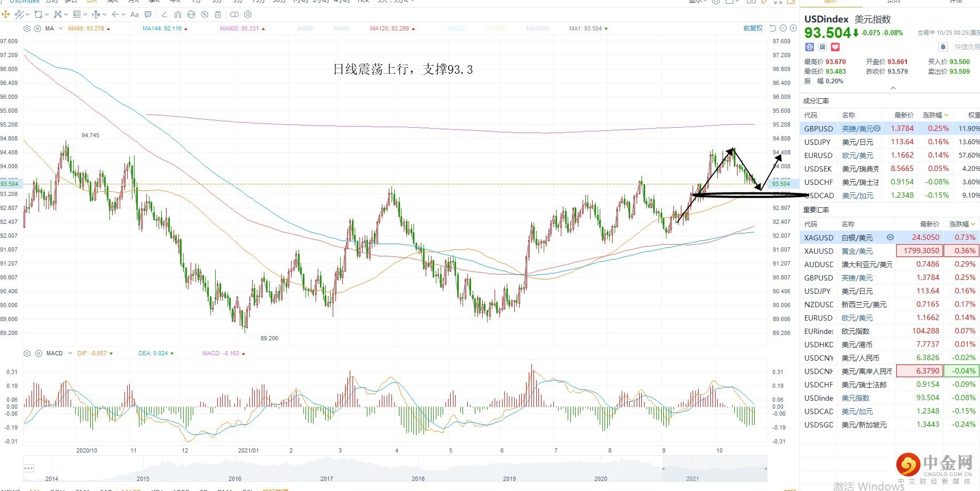Screen dimensions: 980x491
Task: Delete drawings with the trash icon
Action: (218, 14)
